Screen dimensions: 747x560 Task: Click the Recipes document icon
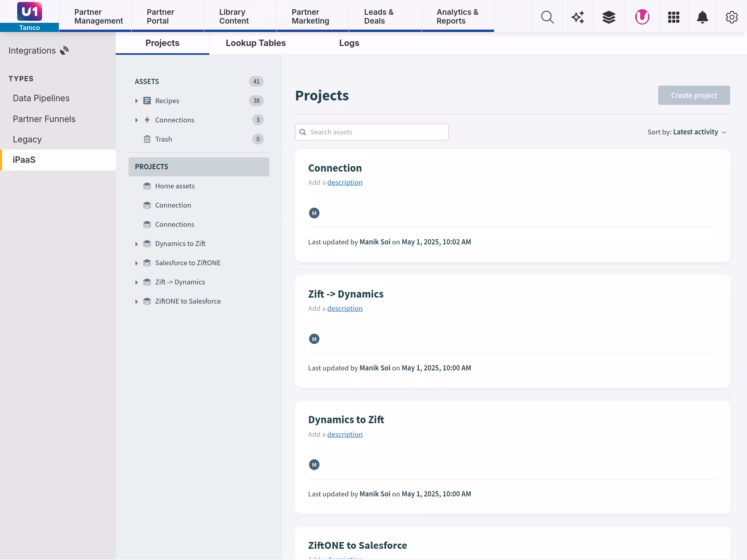point(147,100)
